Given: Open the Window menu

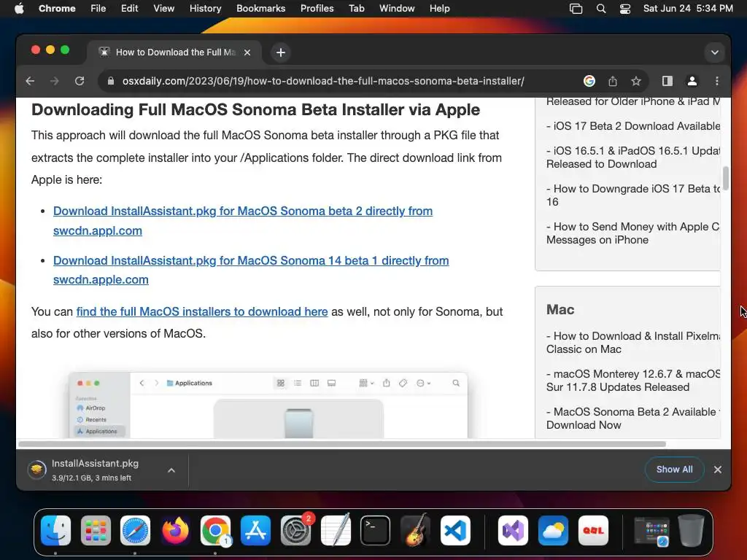Looking at the screenshot, I should 397,8.
